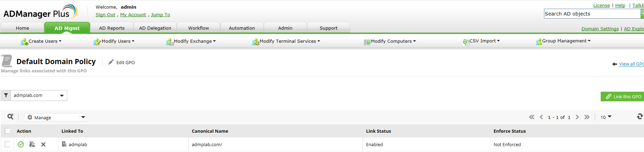Screen dimensions: 644x152
Task: Go to previous page of results
Action: pos(542,117)
